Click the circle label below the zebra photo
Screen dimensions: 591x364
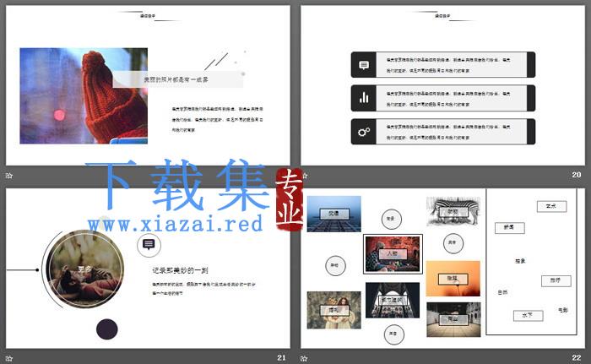click(453, 243)
